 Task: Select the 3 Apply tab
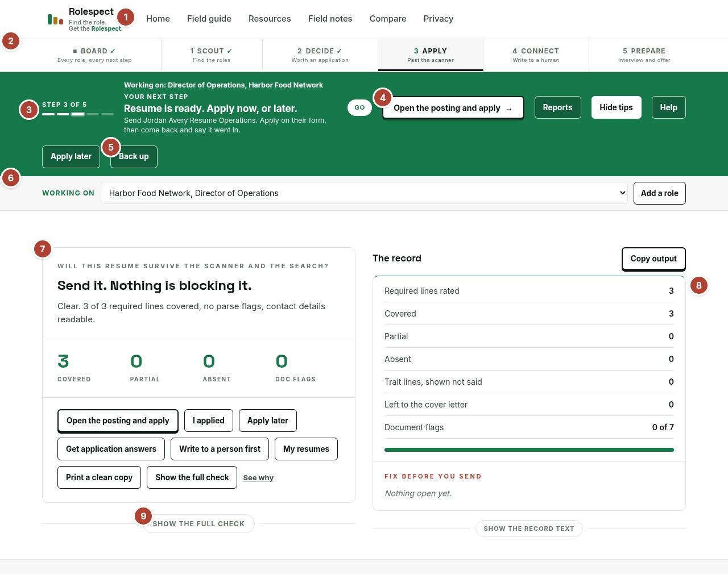click(x=431, y=55)
